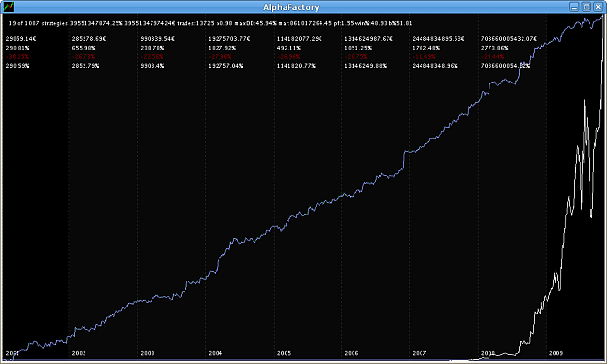Click the 2007 year axis label
Viewport: 607px width, 364px height.
coord(420,353)
